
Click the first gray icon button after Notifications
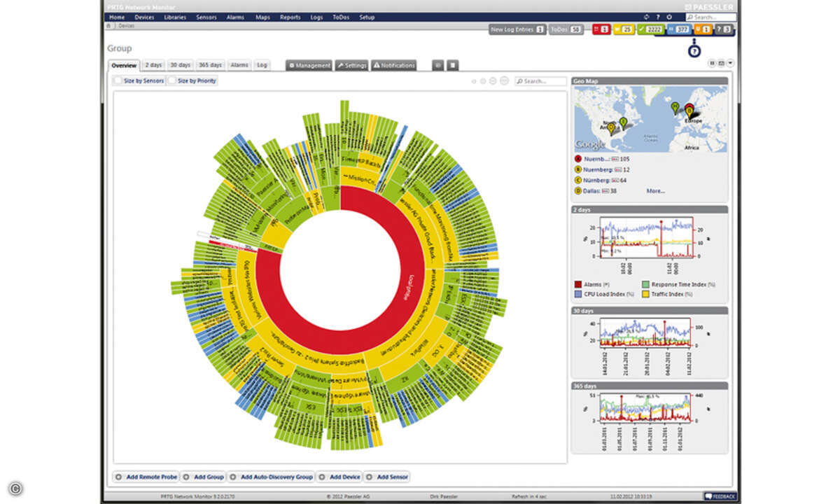(x=438, y=65)
